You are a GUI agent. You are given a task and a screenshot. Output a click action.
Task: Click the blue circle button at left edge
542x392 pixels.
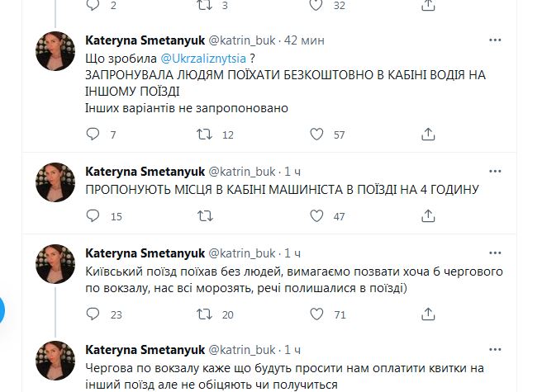pos(2,309)
